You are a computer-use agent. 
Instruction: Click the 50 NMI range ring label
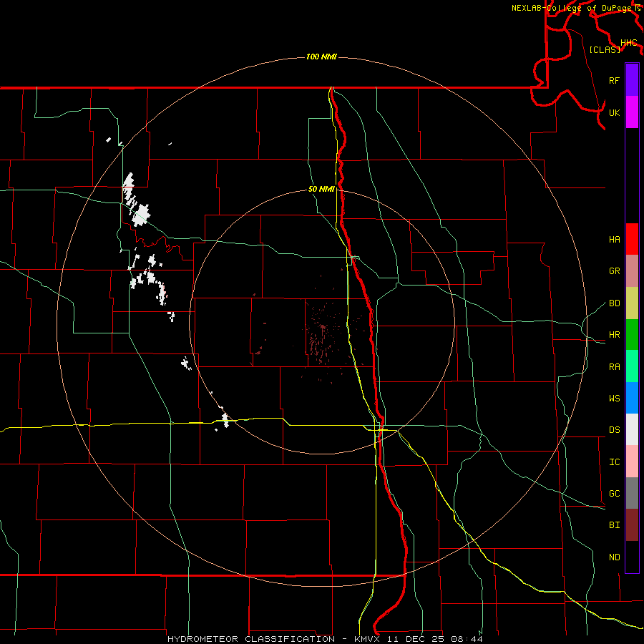[321, 189]
